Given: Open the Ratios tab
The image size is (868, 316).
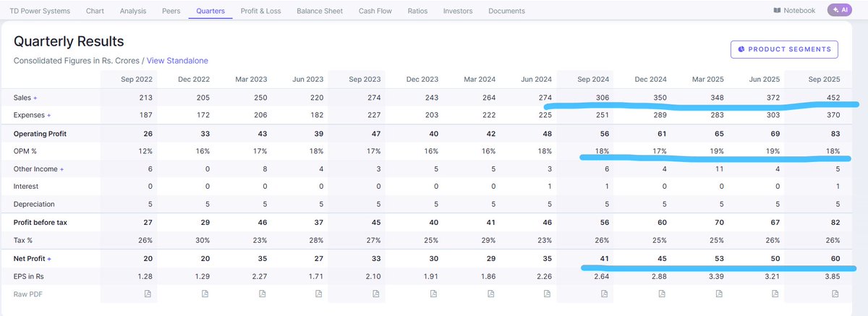Looking at the screenshot, I should tap(417, 11).
